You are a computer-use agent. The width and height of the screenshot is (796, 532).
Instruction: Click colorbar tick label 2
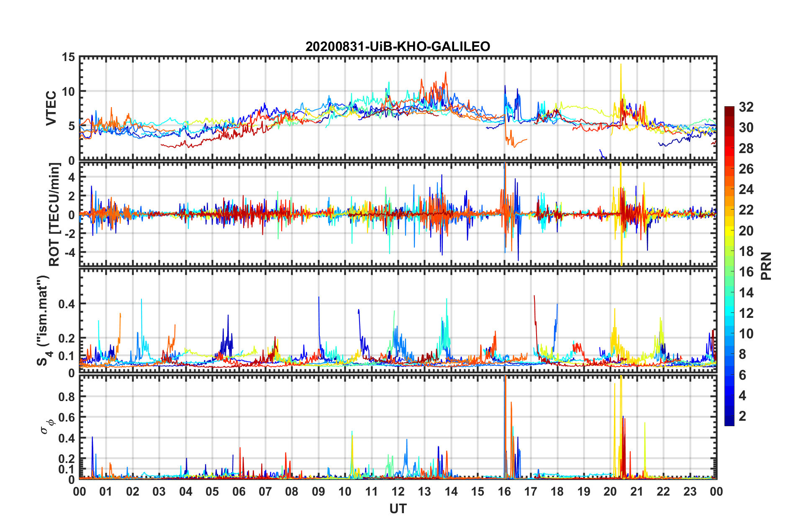pyautogui.click(x=742, y=416)
